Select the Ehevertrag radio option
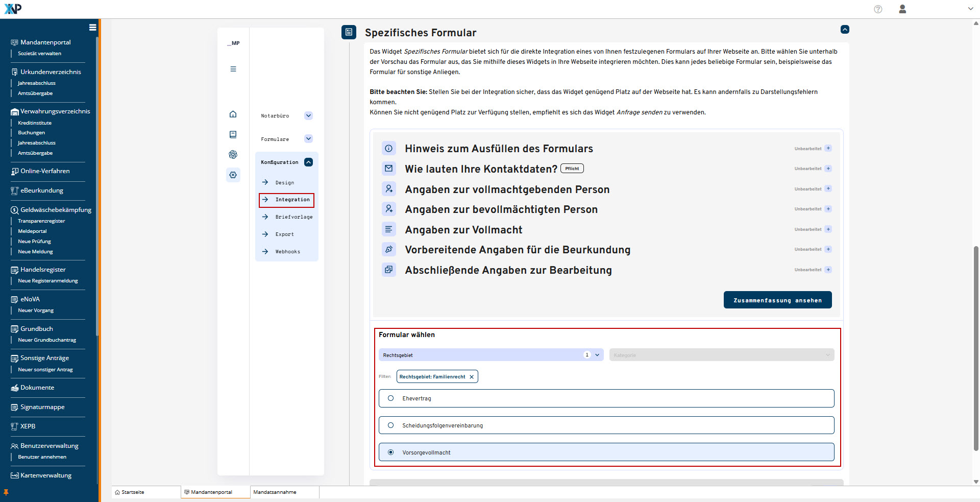 click(391, 398)
